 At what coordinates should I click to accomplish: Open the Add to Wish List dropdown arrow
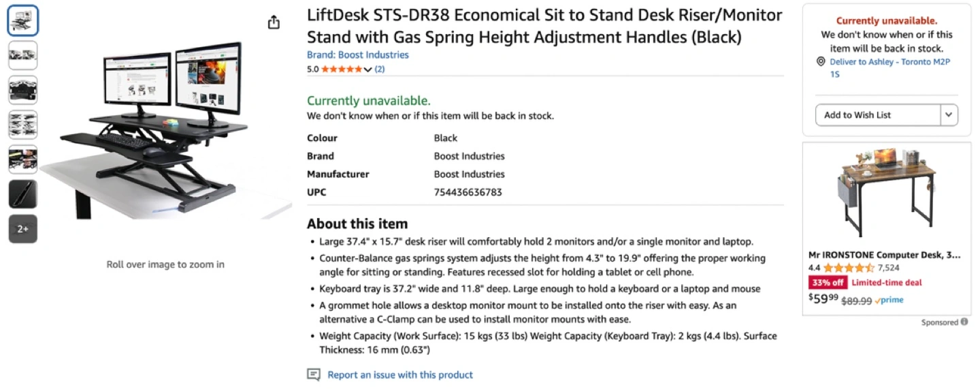point(949,115)
